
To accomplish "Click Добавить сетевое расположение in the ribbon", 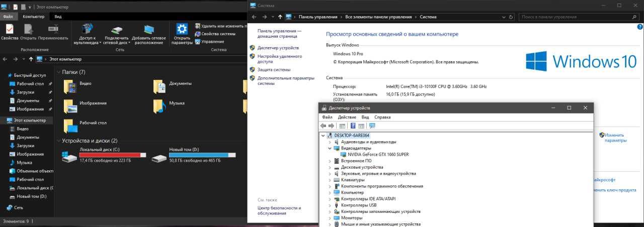I will tap(149, 33).
